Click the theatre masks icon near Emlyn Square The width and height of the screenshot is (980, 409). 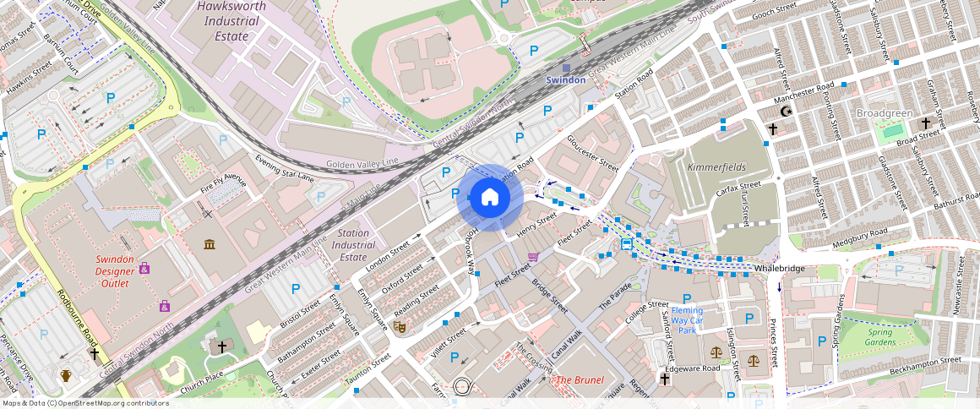400,324
